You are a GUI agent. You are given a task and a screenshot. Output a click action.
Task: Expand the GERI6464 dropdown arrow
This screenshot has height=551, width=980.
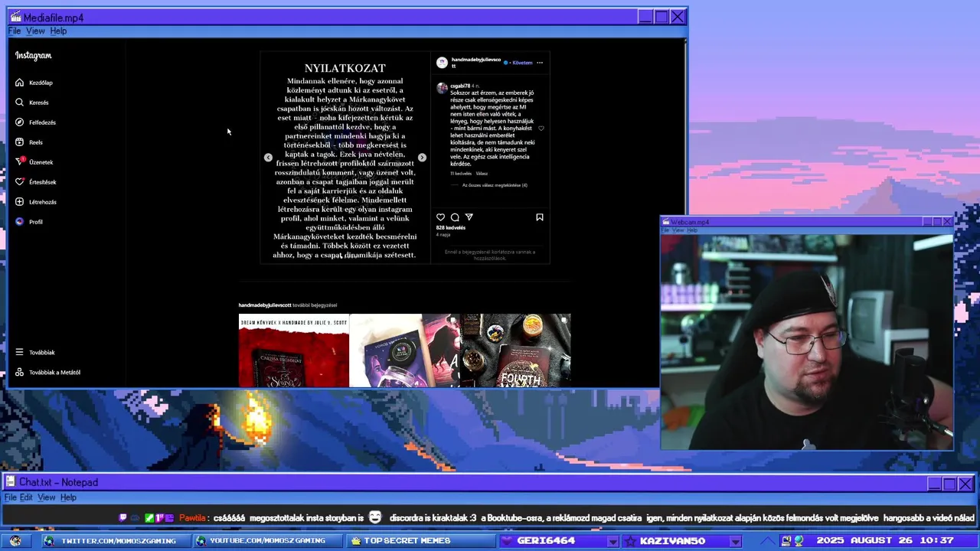(612, 542)
